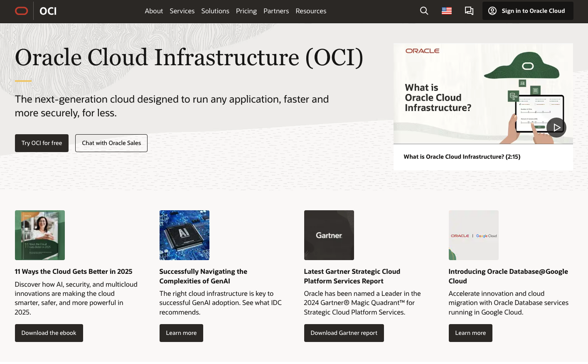This screenshot has width=588, height=364.
Task: Click the user profile icon in Sign in button
Action: click(x=492, y=11)
